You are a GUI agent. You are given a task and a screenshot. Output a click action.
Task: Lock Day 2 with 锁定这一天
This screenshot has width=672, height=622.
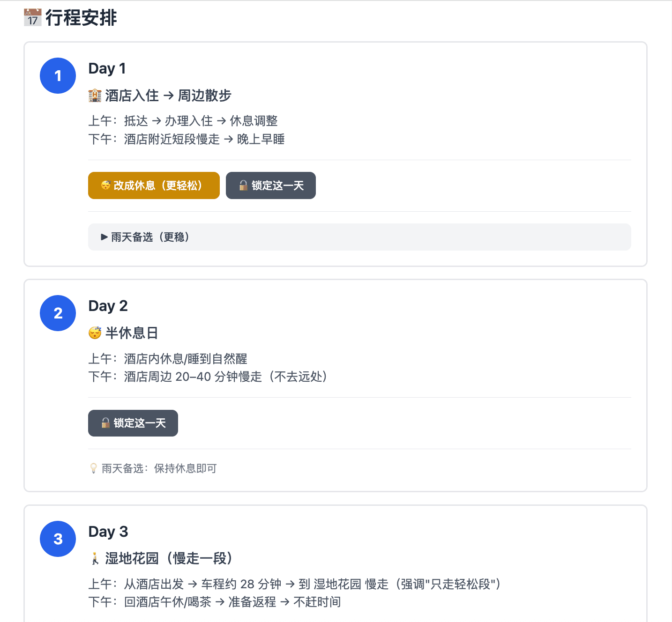[133, 422]
